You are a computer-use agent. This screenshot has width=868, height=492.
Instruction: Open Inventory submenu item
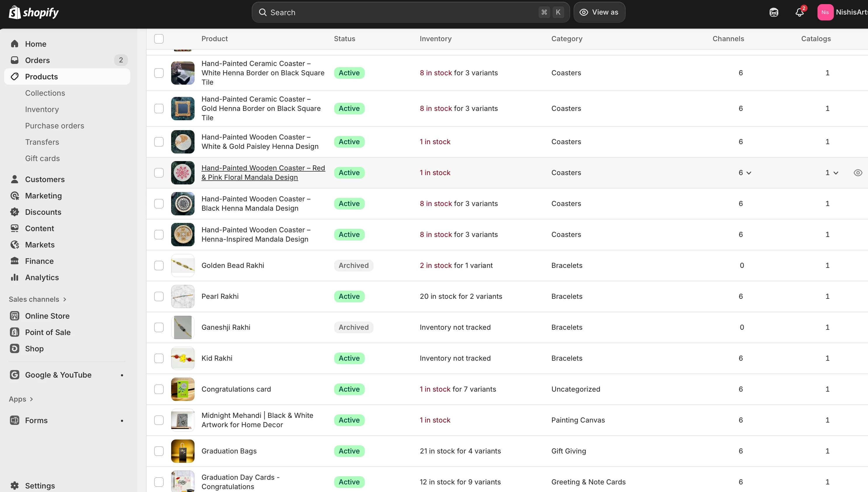click(x=42, y=109)
